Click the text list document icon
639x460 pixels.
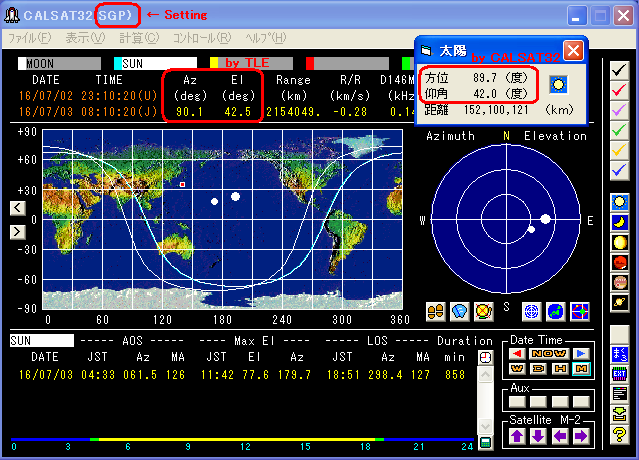[x=619, y=394]
